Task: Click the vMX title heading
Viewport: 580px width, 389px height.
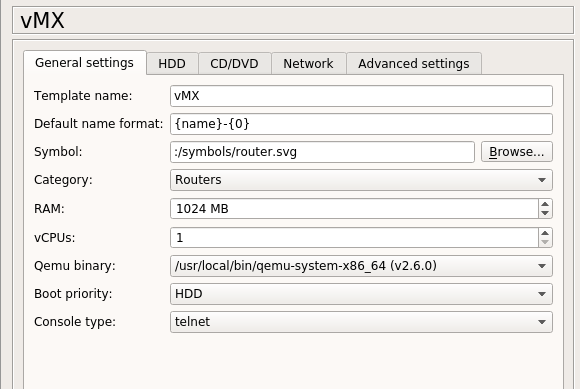Action: (43, 20)
